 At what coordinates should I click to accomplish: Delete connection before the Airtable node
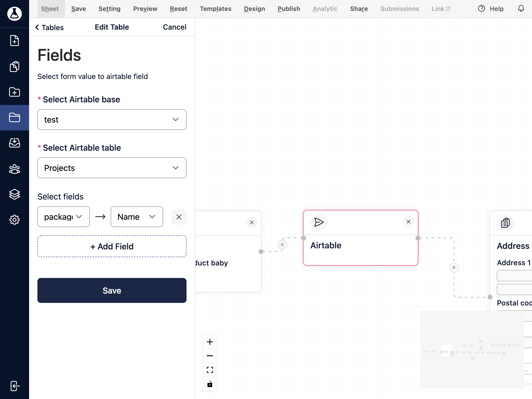click(282, 245)
